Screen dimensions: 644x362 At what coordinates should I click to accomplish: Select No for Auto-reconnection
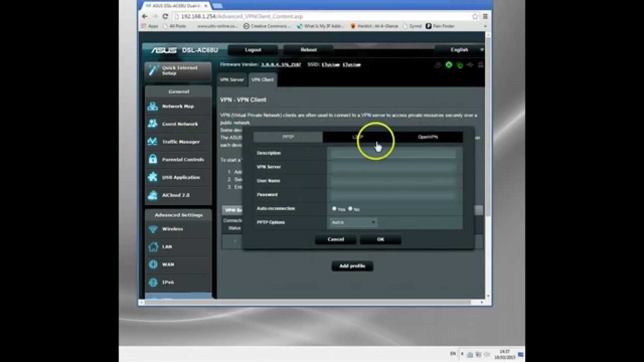tap(350, 208)
